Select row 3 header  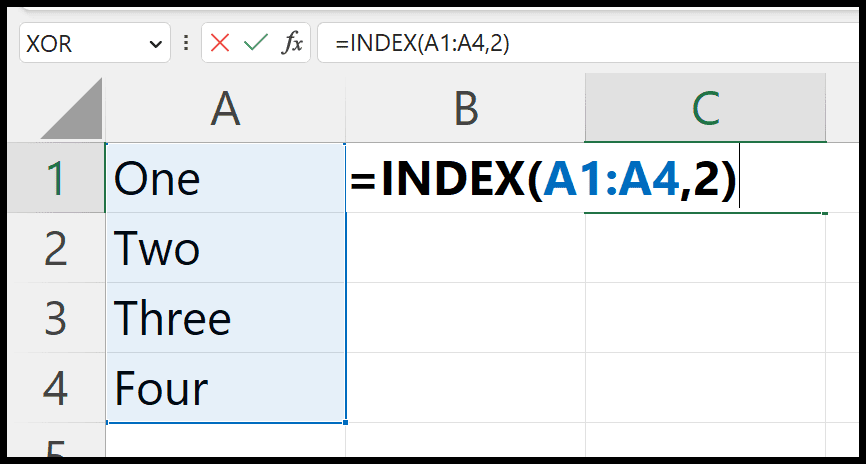point(56,318)
